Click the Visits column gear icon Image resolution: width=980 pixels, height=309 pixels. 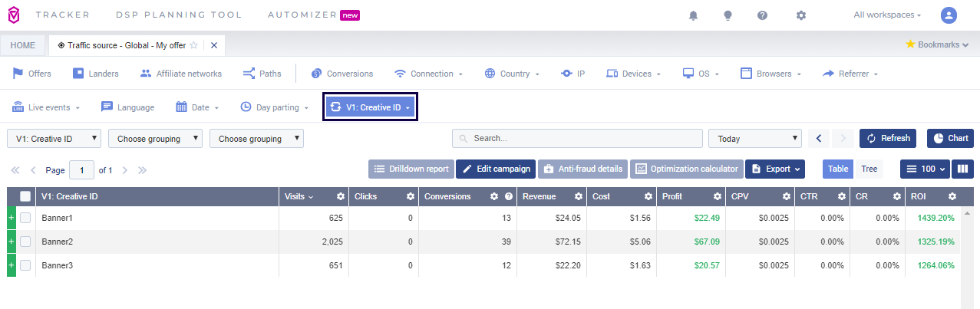point(340,197)
